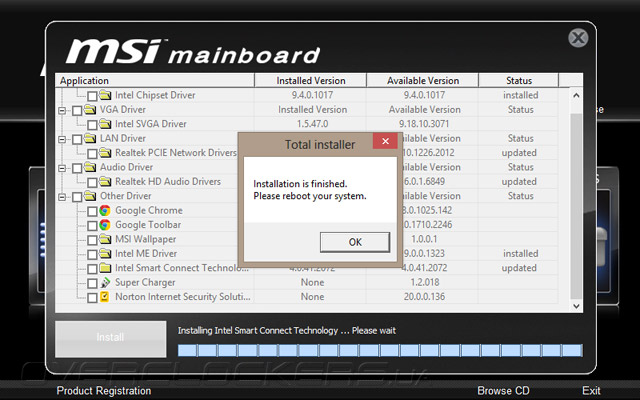Click the Intel Chipset Driver folder icon
This screenshot has height=400, width=640.
click(105, 95)
